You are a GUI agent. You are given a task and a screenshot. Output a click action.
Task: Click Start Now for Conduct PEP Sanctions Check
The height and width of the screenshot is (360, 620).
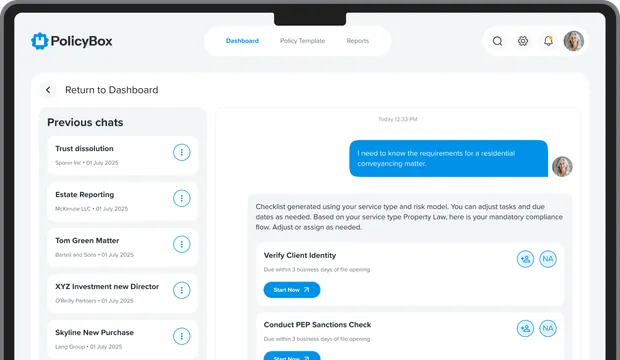[x=292, y=356]
